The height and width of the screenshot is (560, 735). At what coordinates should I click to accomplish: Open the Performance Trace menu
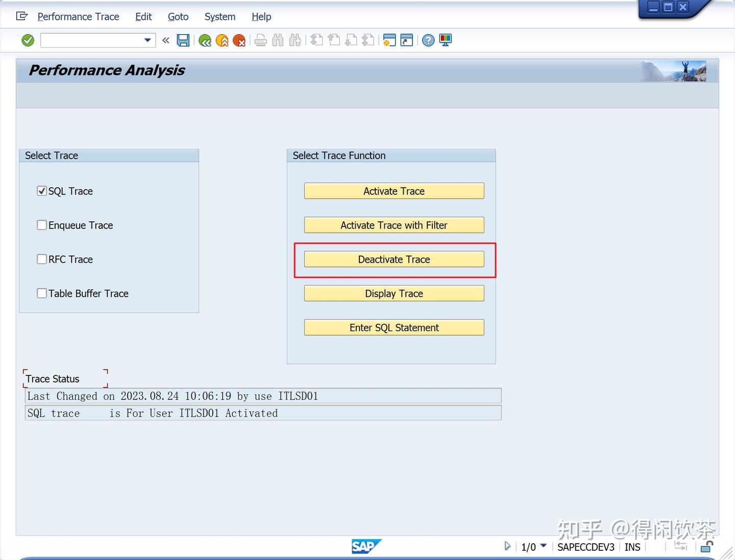78,17
